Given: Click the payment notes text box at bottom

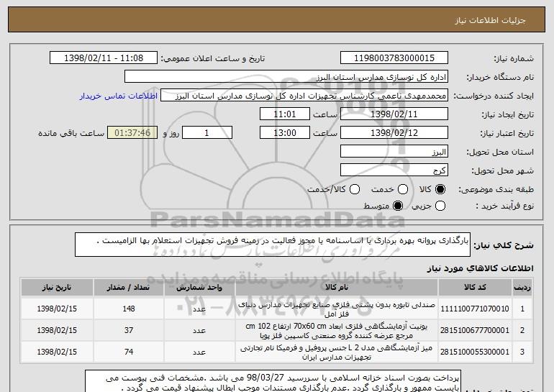Looking at the screenshot, I should click(273, 381).
